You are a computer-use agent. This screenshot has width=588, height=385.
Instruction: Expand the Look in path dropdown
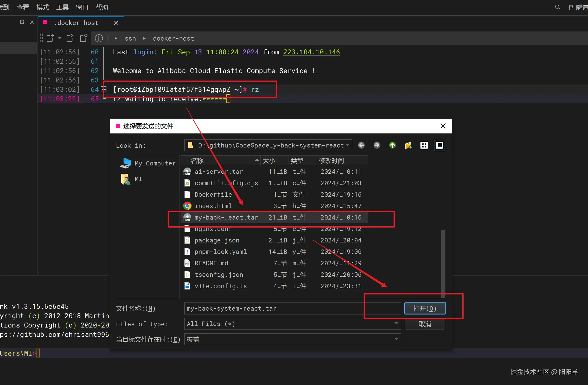click(x=347, y=145)
